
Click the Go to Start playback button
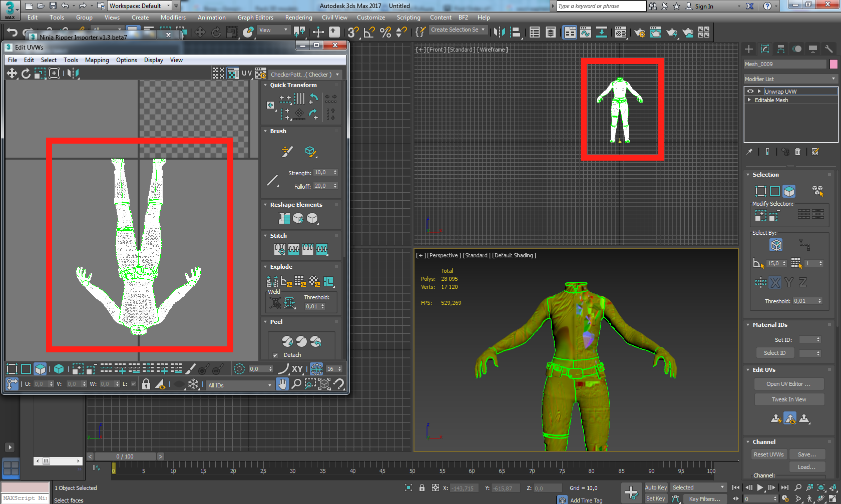735,487
